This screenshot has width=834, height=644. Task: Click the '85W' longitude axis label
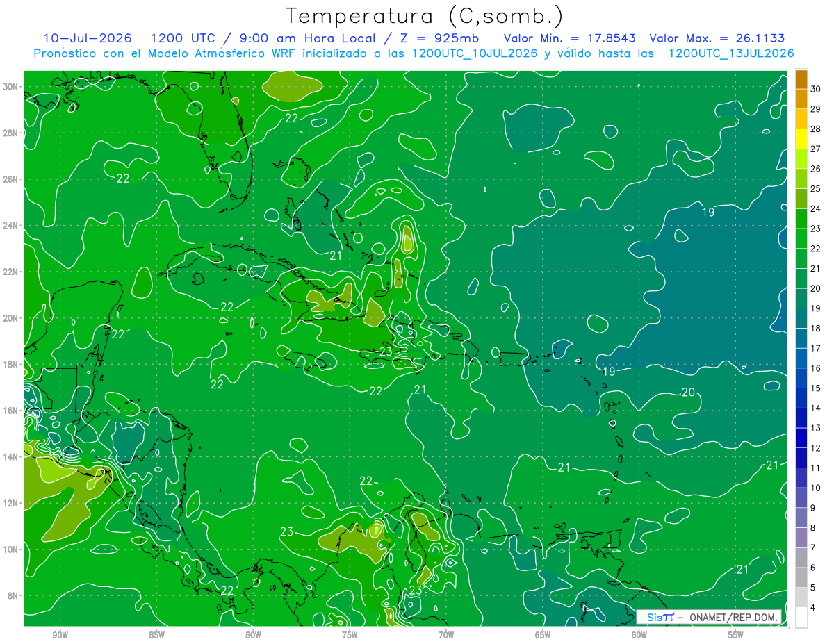157,635
